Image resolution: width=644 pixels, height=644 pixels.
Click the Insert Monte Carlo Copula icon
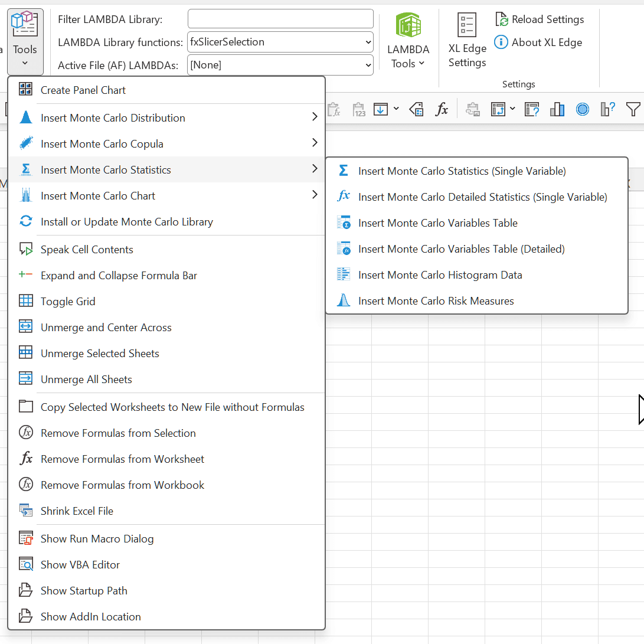coord(26,143)
